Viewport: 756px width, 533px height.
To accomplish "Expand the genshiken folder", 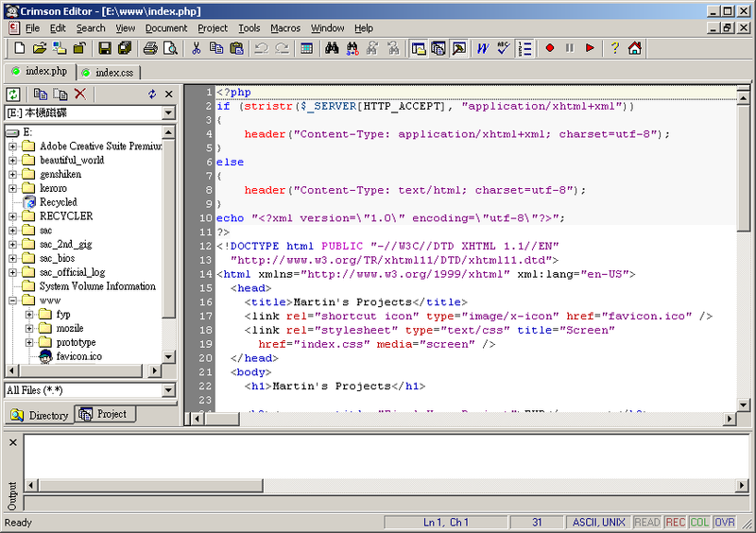I will pyautogui.click(x=13, y=174).
